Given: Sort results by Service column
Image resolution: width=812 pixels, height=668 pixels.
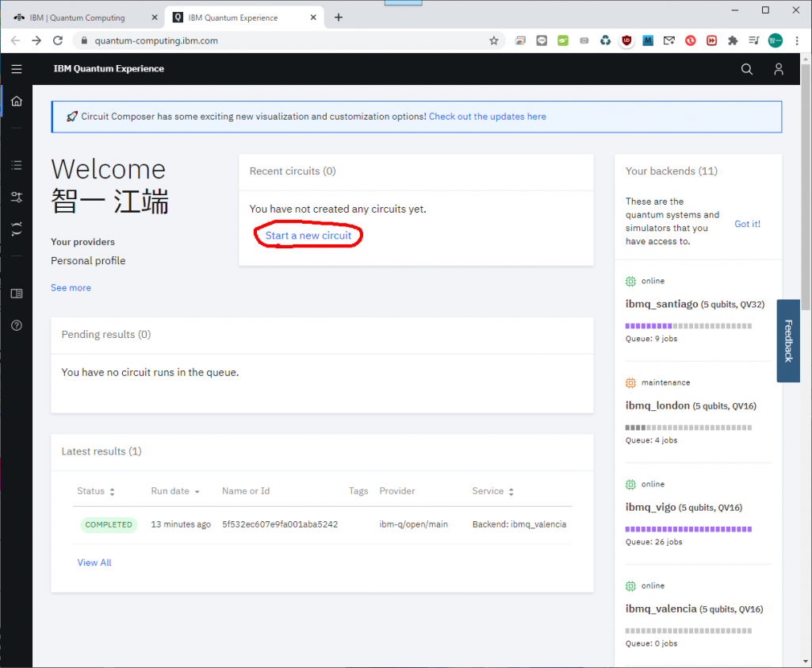Looking at the screenshot, I should click(492, 491).
